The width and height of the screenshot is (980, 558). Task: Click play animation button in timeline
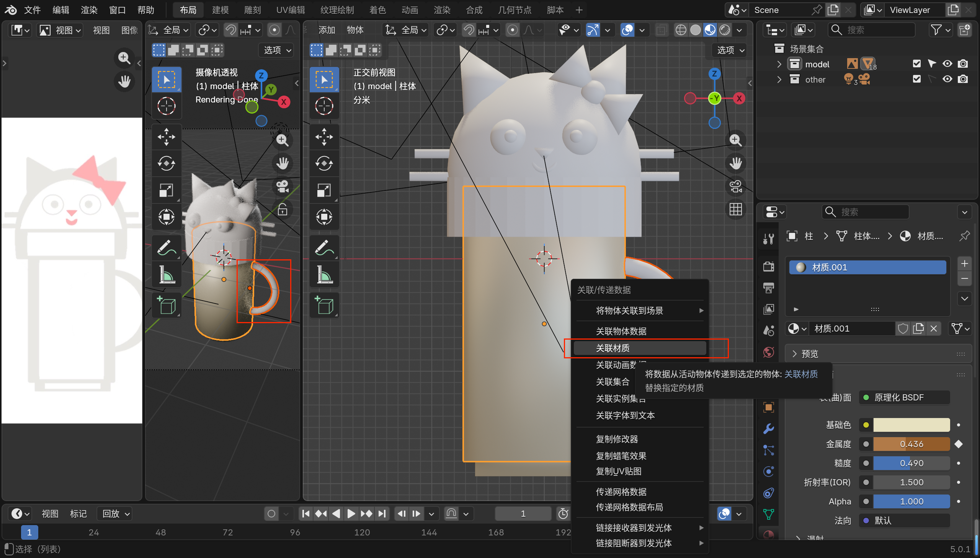point(351,514)
